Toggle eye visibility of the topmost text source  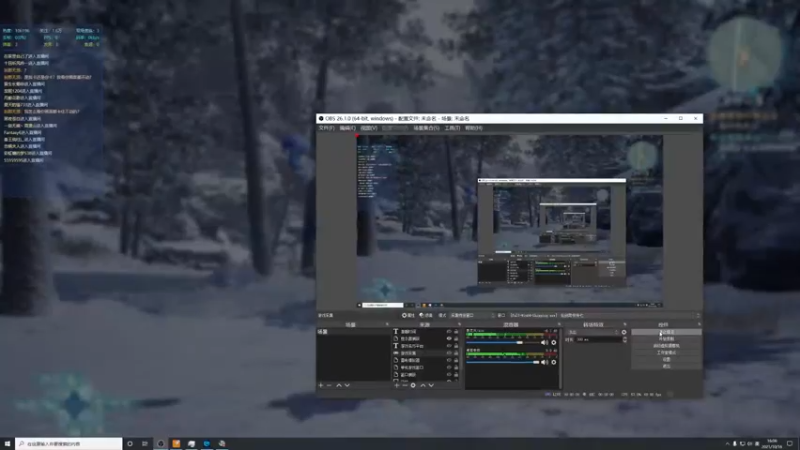[449, 332]
